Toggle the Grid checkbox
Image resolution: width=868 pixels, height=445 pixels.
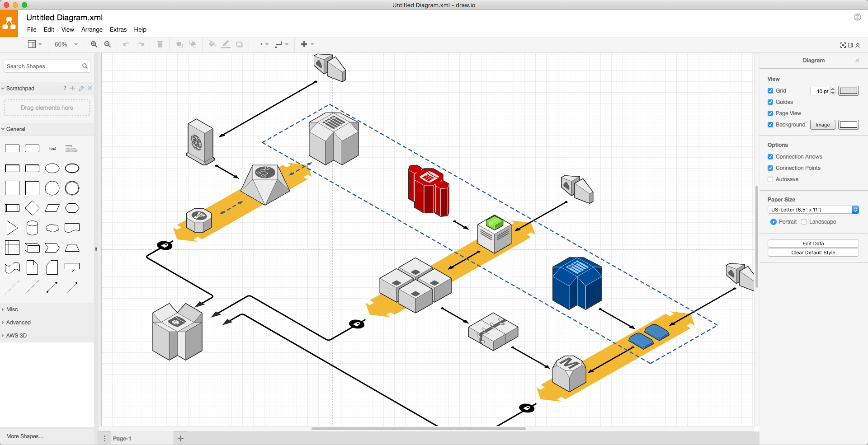[x=770, y=91]
